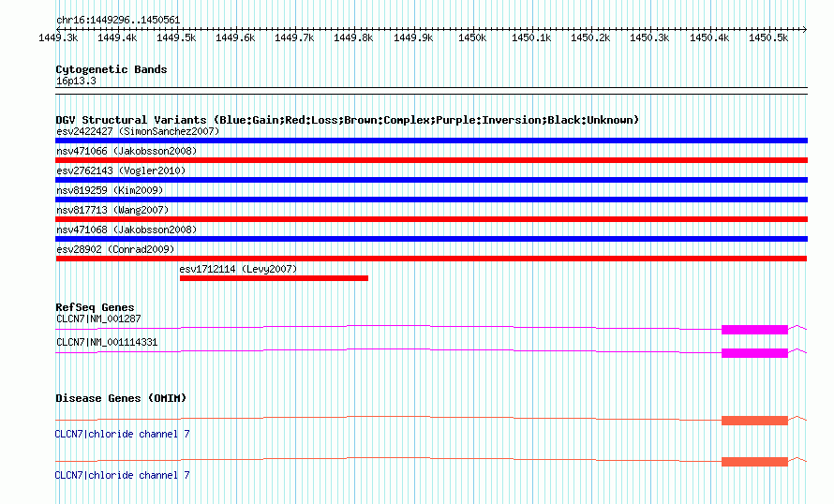Viewport: 834px width, 504px height.
Task: Click the CLCN7|NM_001114331 gene label
Action: 107,342
